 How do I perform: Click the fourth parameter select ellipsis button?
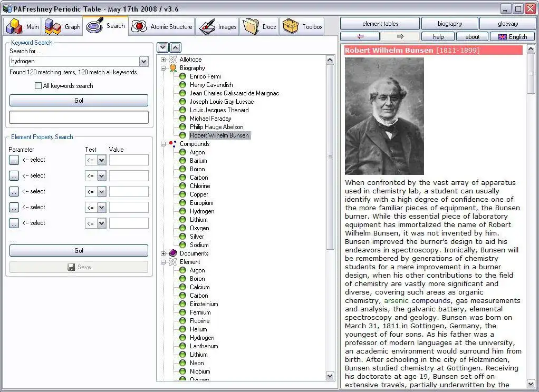click(x=14, y=207)
